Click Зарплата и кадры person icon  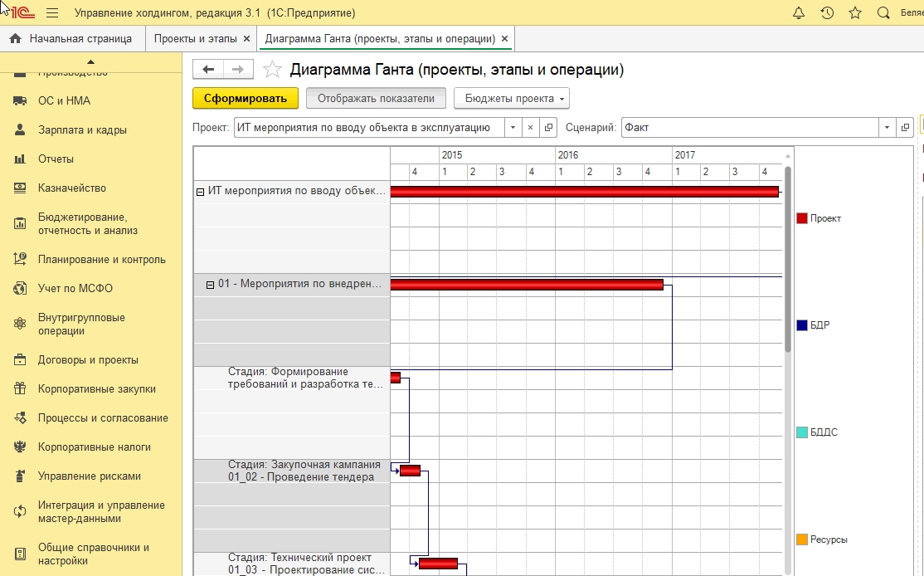pyautogui.click(x=20, y=129)
